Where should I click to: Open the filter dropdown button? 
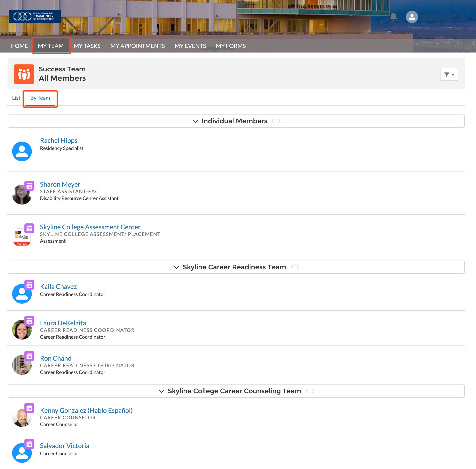point(449,74)
